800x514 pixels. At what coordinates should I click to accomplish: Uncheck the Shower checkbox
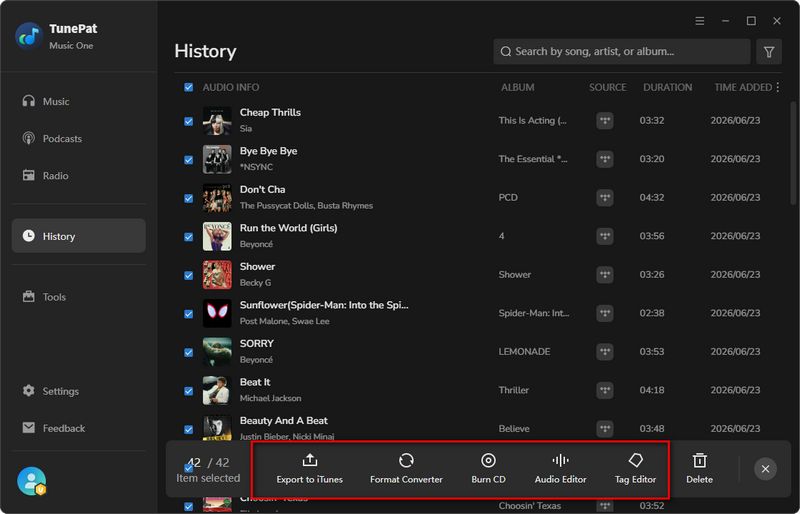click(189, 275)
